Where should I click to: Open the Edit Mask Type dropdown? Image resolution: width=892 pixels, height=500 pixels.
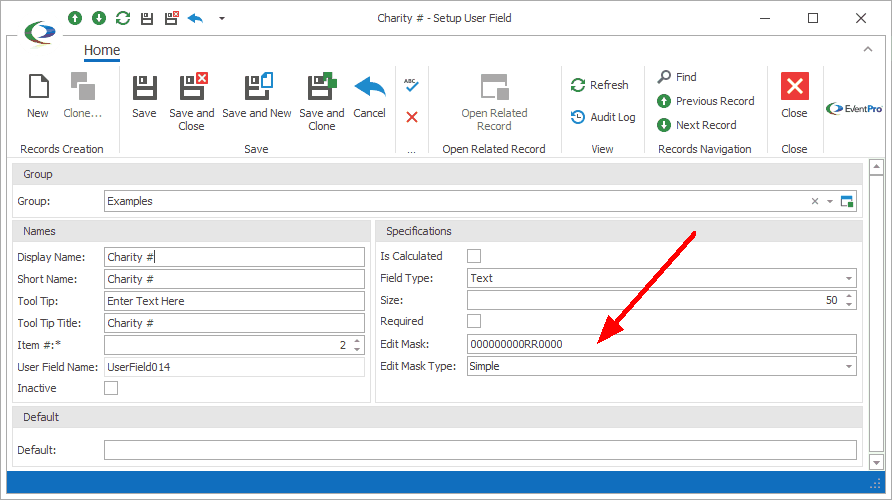[849, 366]
